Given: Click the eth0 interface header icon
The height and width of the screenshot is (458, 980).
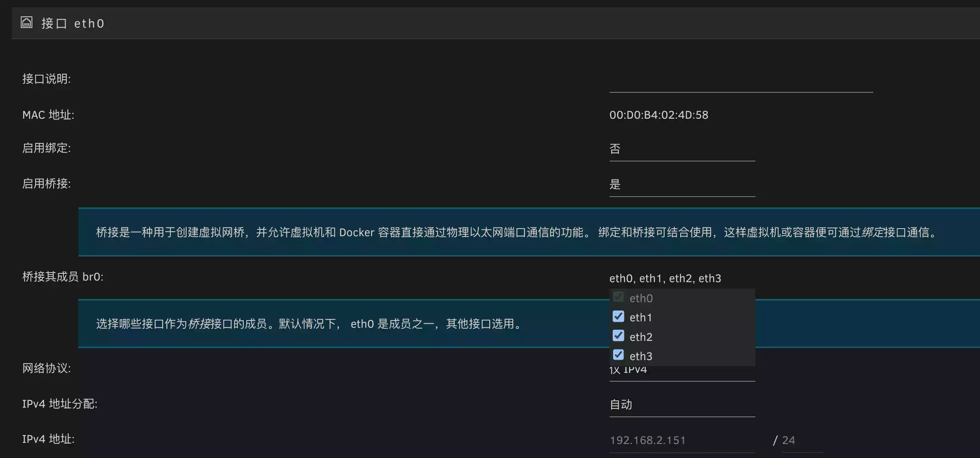Looking at the screenshot, I should click(x=26, y=22).
